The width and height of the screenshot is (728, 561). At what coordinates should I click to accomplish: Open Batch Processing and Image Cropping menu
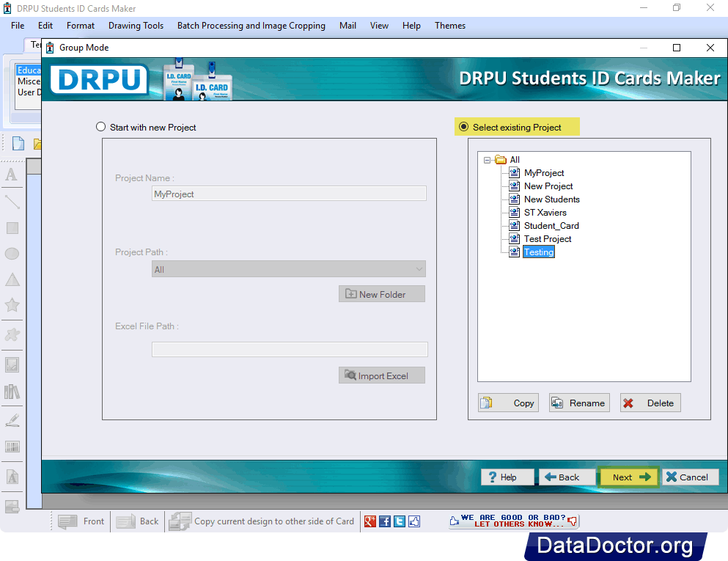click(251, 26)
